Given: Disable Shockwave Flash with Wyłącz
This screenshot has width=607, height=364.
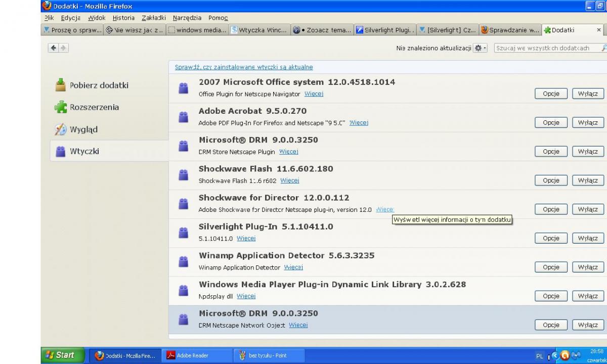Looking at the screenshot, I should coord(588,180).
